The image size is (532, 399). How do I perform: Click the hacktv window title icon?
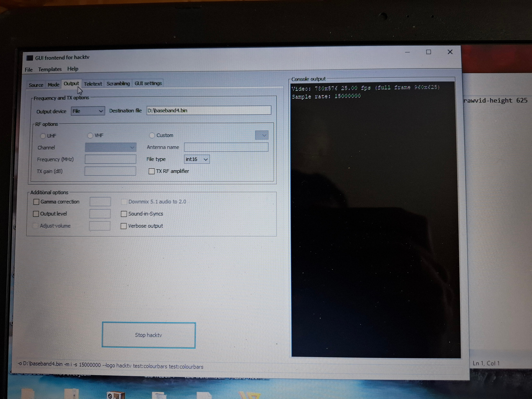click(x=30, y=58)
